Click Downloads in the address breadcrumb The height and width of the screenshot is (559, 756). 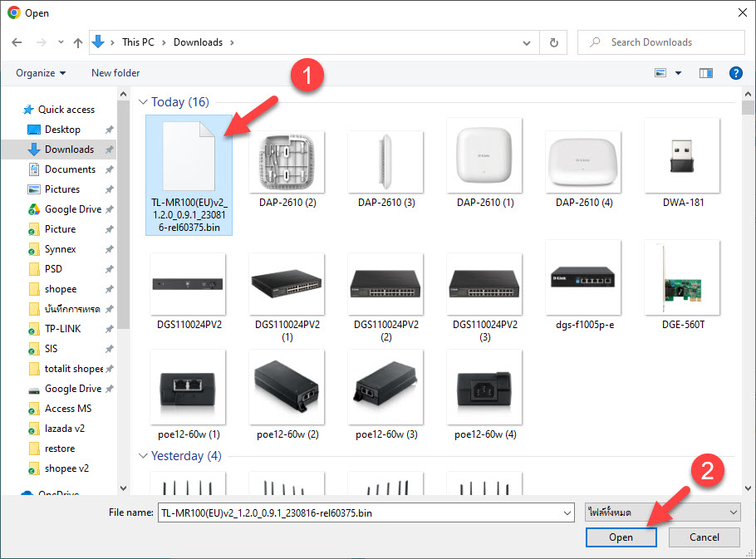pyautogui.click(x=198, y=42)
